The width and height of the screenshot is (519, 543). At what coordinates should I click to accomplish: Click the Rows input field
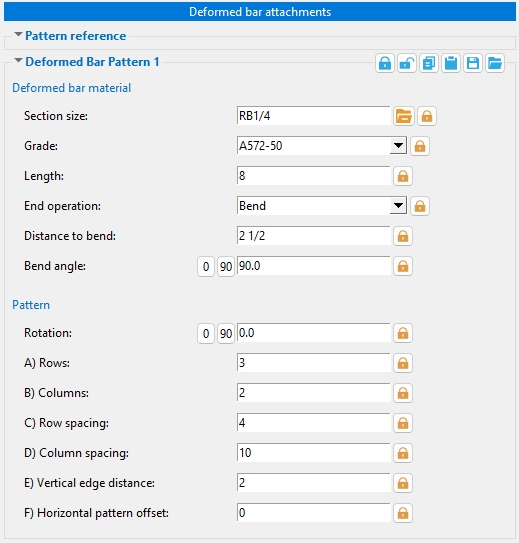coord(313,363)
